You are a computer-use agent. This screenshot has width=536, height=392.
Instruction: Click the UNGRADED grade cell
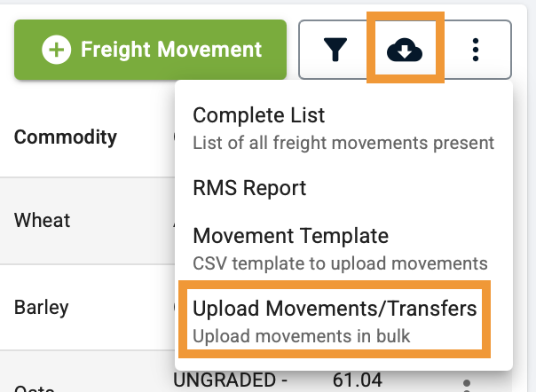point(230,380)
